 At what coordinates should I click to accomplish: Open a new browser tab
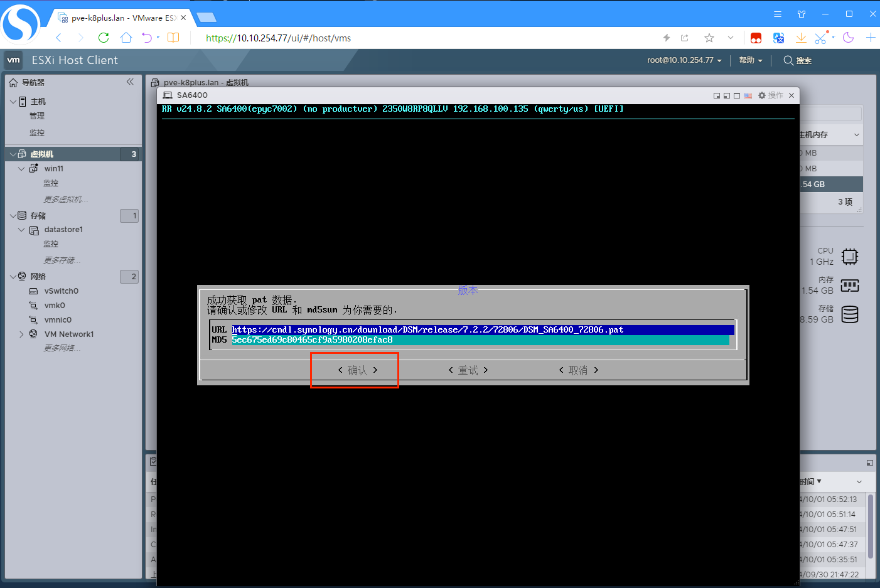pyautogui.click(x=206, y=17)
